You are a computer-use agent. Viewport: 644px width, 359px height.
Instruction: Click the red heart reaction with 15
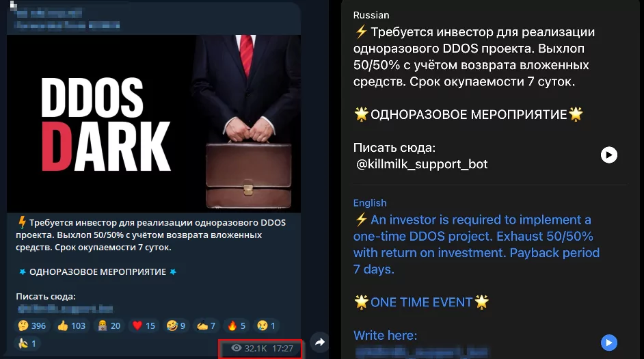144,325
